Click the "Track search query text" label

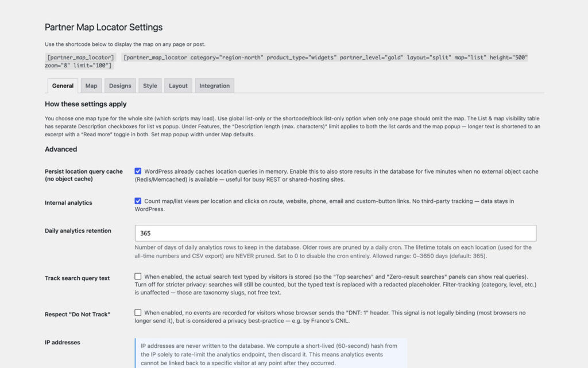pos(78,278)
